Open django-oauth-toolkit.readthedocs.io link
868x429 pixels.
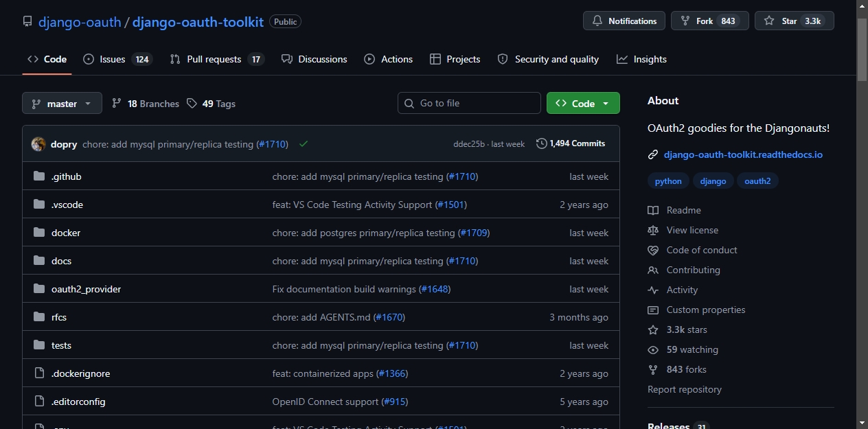pos(743,155)
